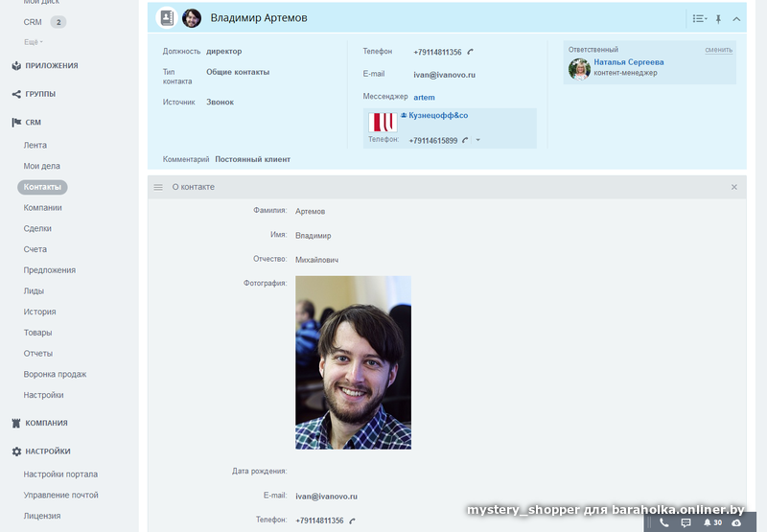Open История in CRM menu

[39, 312]
